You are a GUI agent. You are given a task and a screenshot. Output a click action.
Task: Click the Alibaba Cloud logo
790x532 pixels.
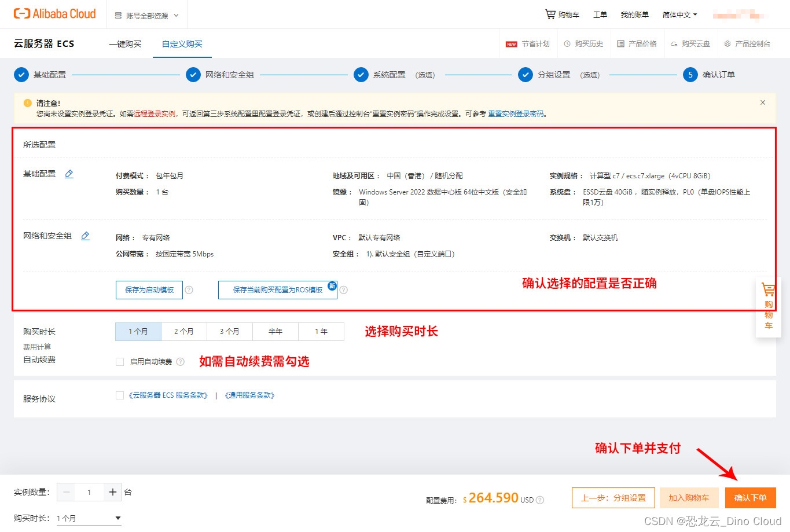coord(54,13)
